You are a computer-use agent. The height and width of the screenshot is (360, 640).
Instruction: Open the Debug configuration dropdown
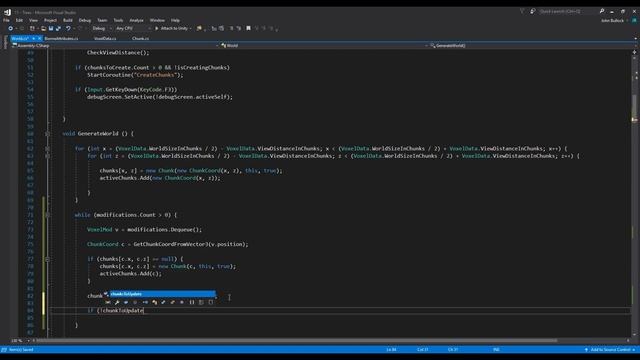tap(101, 29)
